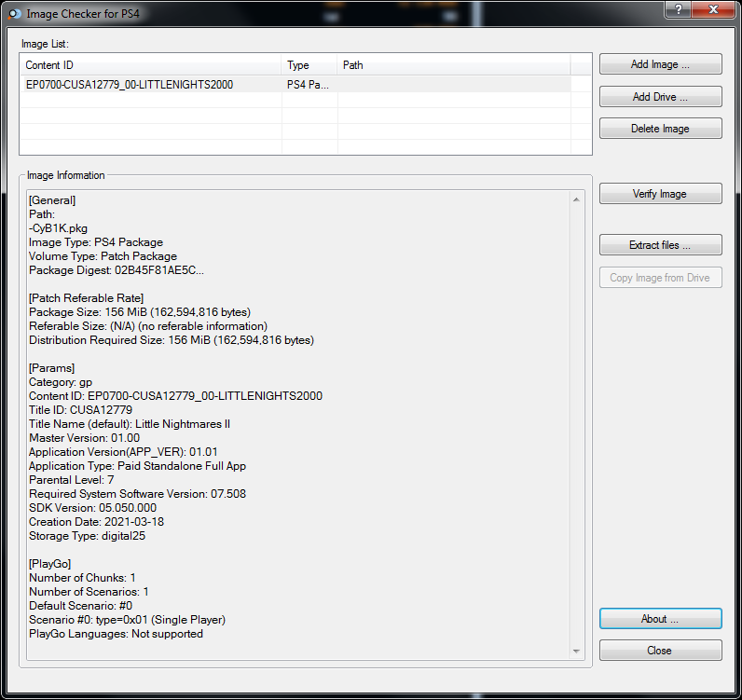Image resolution: width=742 pixels, height=700 pixels.
Task: Click the Image Checker title bar icon
Action: coord(15,14)
